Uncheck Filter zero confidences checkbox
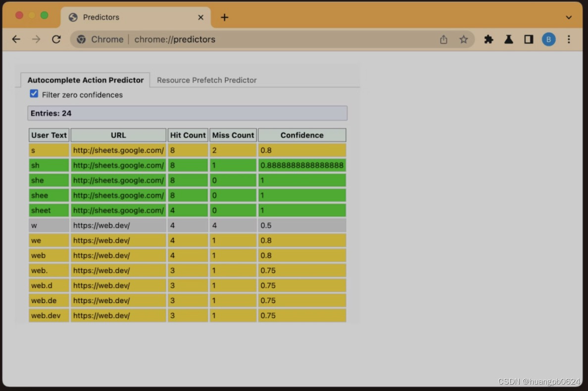The image size is (588, 391). [34, 94]
